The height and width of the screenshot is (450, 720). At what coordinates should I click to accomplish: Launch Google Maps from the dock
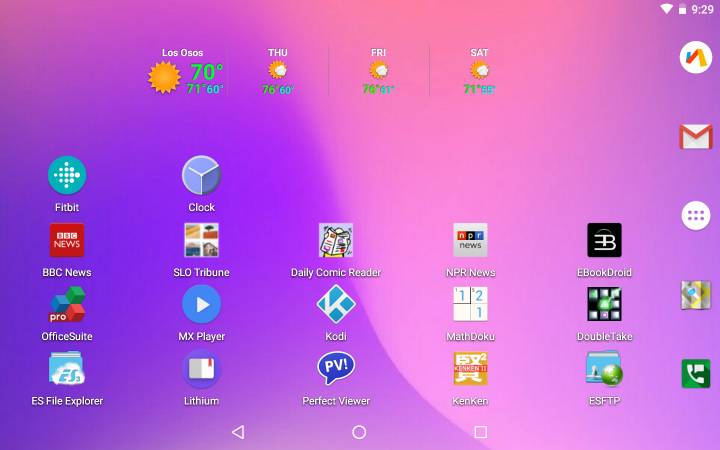point(696,294)
